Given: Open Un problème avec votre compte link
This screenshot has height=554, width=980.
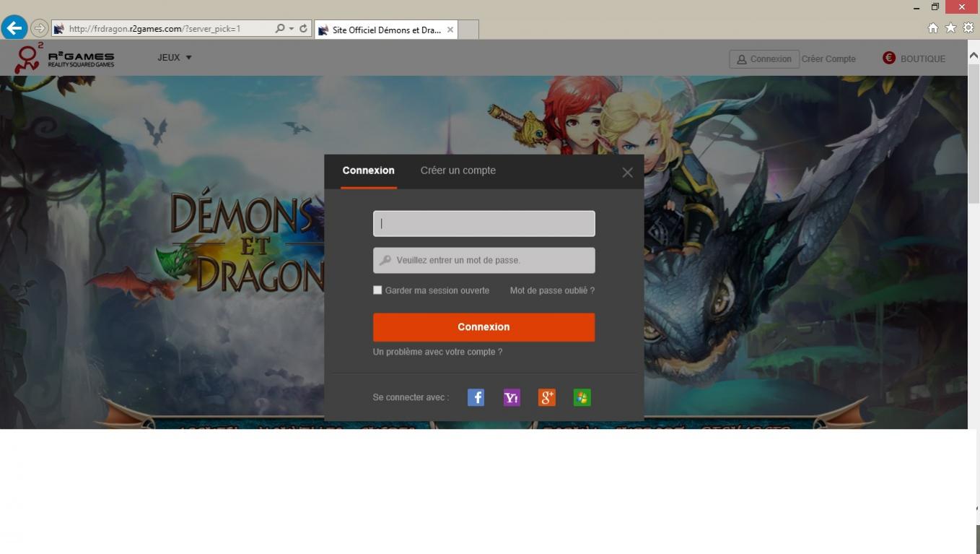Looking at the screenshot, I should (x=437, y=352).
